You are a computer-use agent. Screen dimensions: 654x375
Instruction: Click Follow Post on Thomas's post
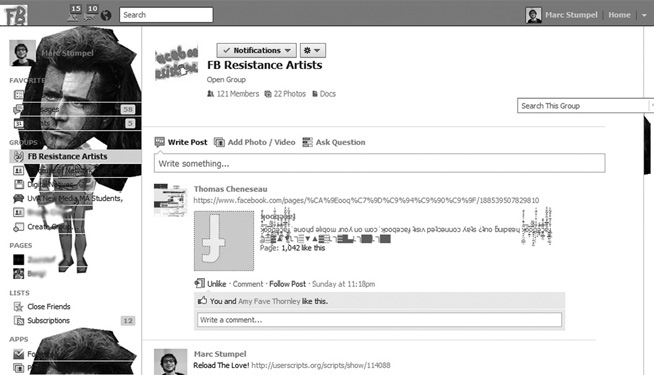pyautogui.click(x=287, y=284)
